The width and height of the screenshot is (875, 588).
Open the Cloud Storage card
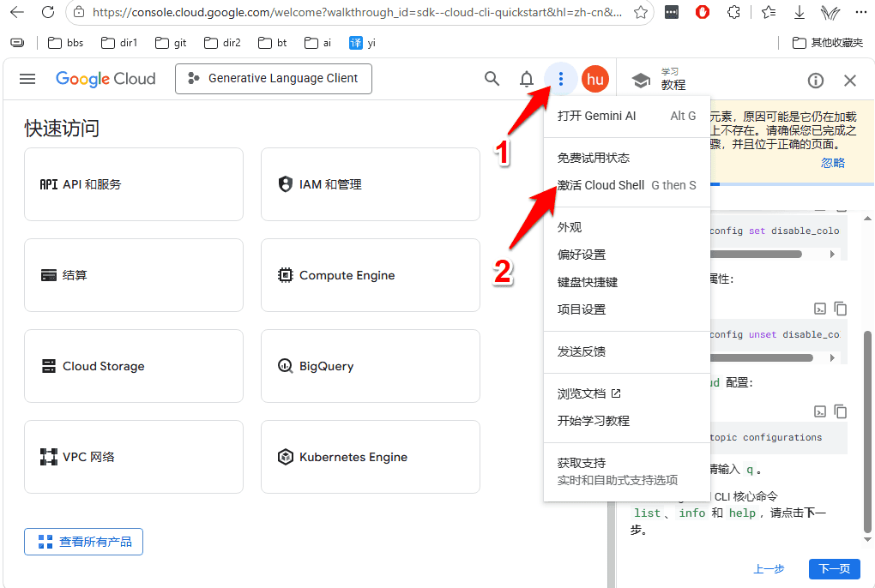pos(134,366)
